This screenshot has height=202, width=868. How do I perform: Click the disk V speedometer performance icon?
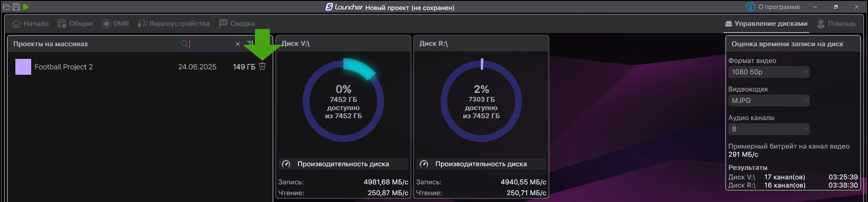(x=286, y=164)
